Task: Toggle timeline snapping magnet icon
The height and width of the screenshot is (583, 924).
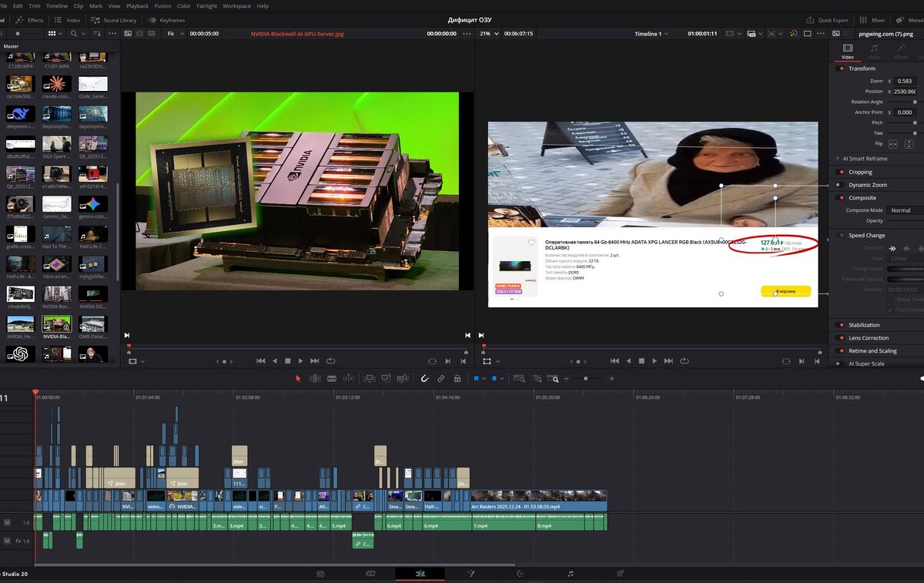Action: pyautogui.click(x=423, y=378)
